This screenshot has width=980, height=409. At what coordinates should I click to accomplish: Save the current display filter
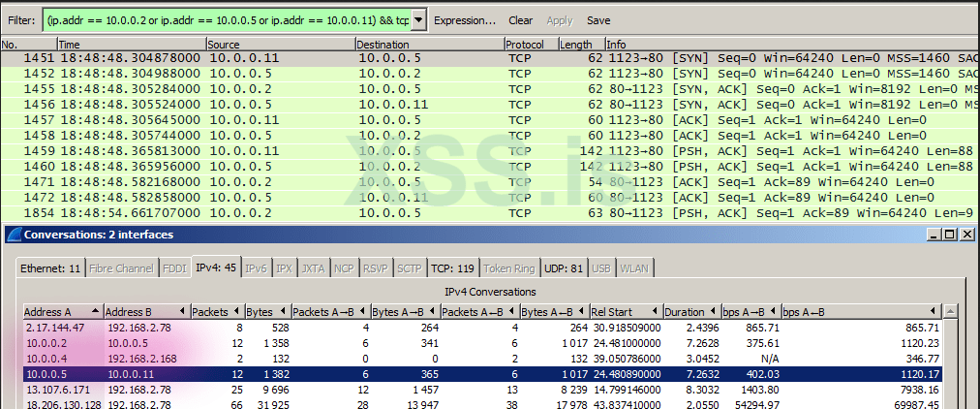pos(597,20)
